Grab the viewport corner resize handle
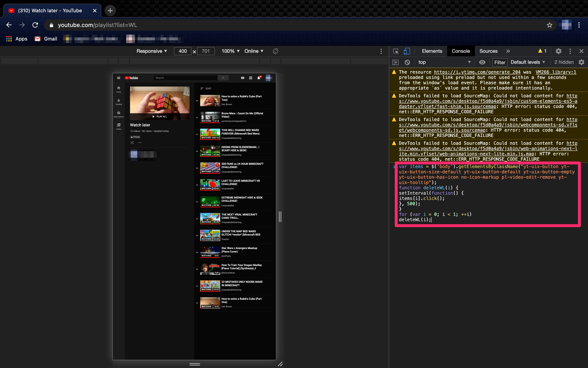Viewport: 588px width, 368px height. click(280, 364)
